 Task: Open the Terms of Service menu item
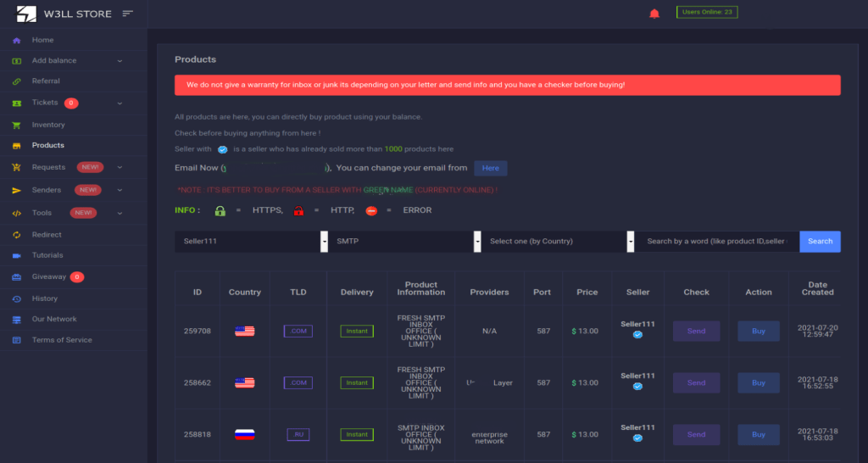(x=62, y=340)
